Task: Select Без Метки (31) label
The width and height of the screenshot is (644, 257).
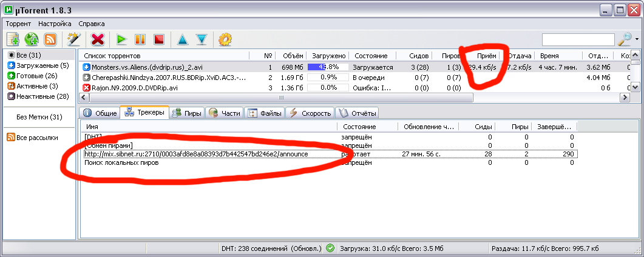Action: pyautogui.click(x=39, y=117)
